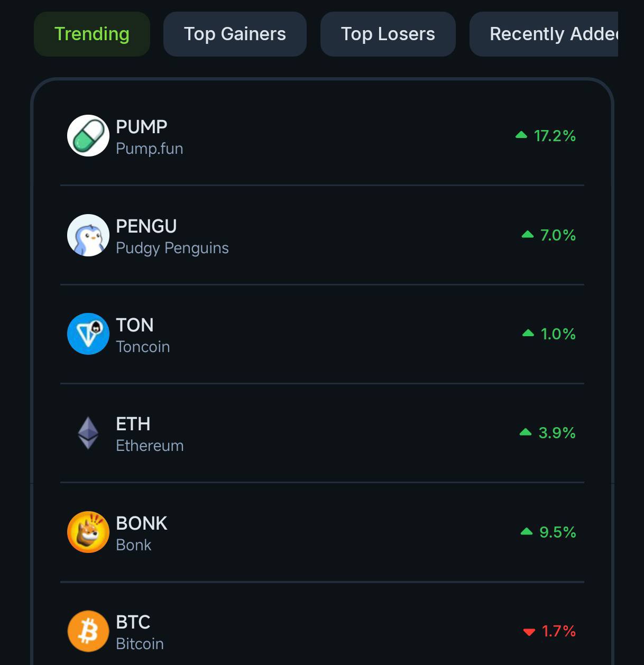644x665 pixels.
Task: Select the Recently Added tab
Action: tap(544, 34)
